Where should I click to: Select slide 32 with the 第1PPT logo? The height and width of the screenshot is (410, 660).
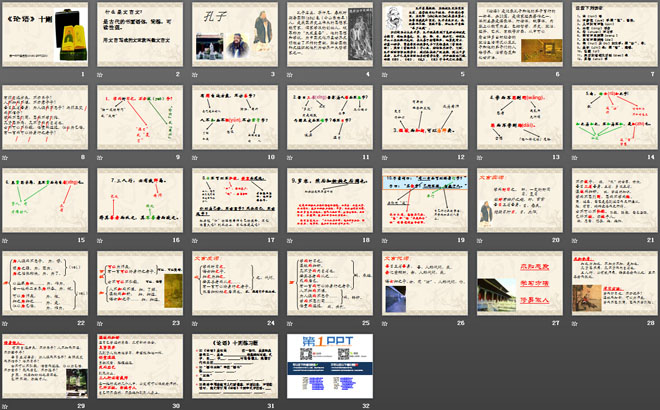tap(329, 366)
